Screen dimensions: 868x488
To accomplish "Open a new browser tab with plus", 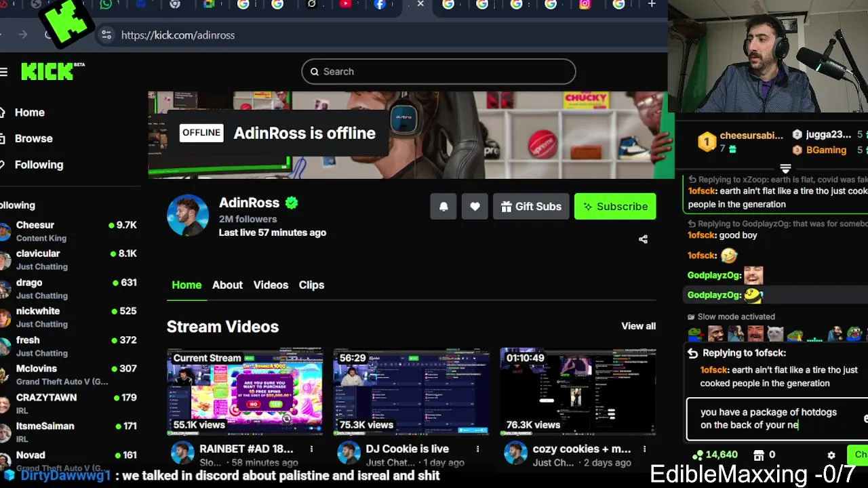I will click(652, 5).
